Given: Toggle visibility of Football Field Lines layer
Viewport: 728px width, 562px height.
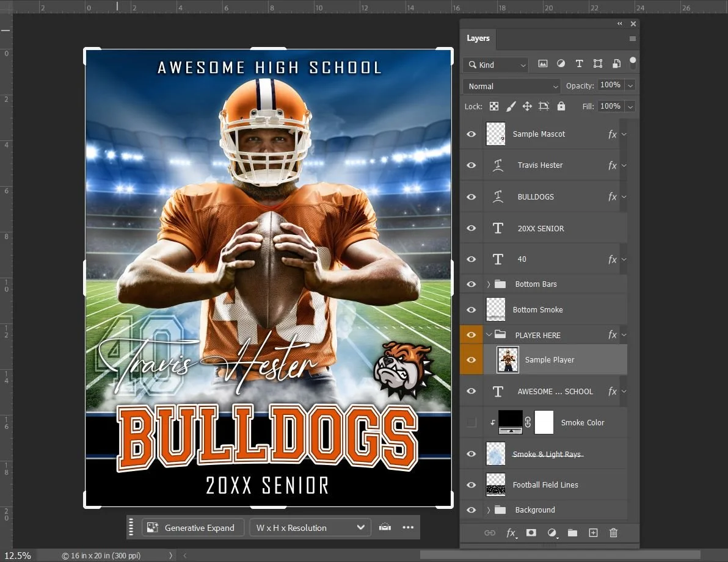Looking at the screenshot, I should [471, 485].
